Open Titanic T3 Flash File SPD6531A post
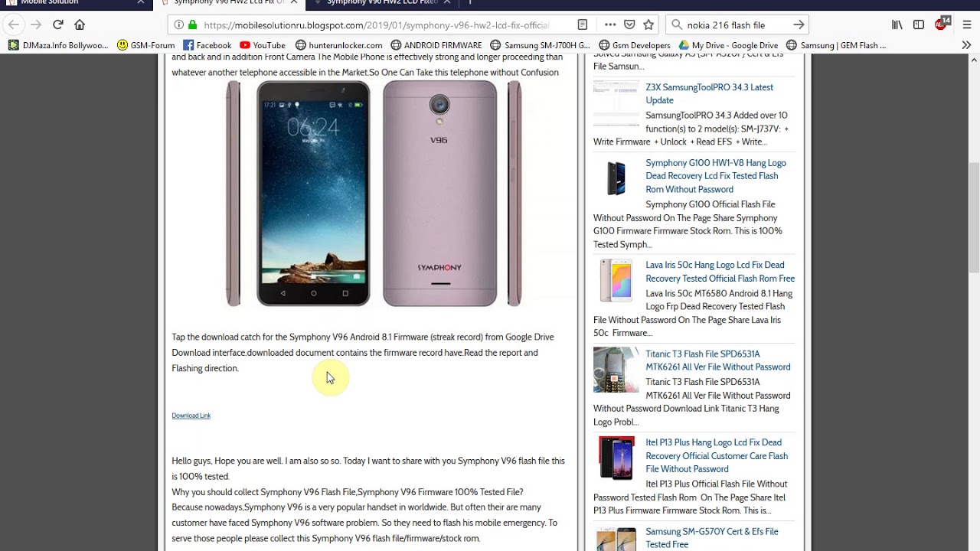980x551 pixels. point(717,360)
